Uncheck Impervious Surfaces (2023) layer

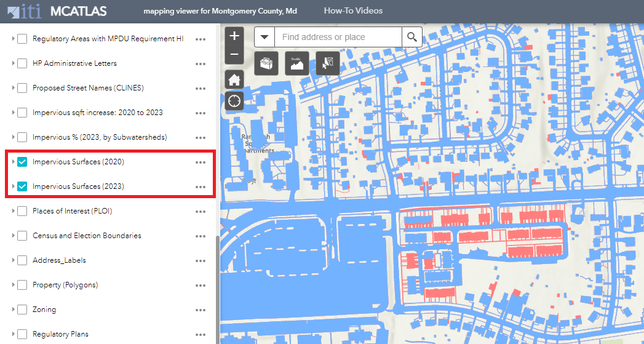22,186
